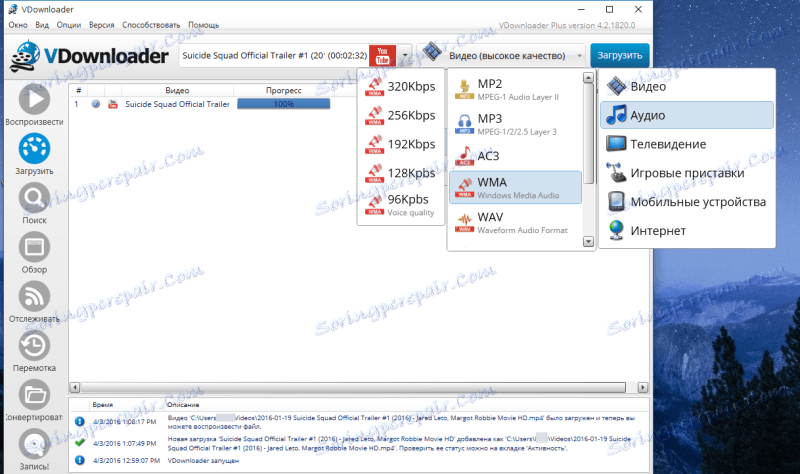Open the Вид menu

[x=42, y=24]
